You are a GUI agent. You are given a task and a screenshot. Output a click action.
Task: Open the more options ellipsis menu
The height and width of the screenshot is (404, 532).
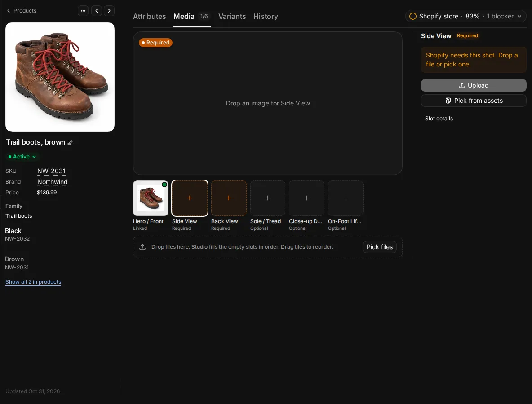[x=83, y=11]
